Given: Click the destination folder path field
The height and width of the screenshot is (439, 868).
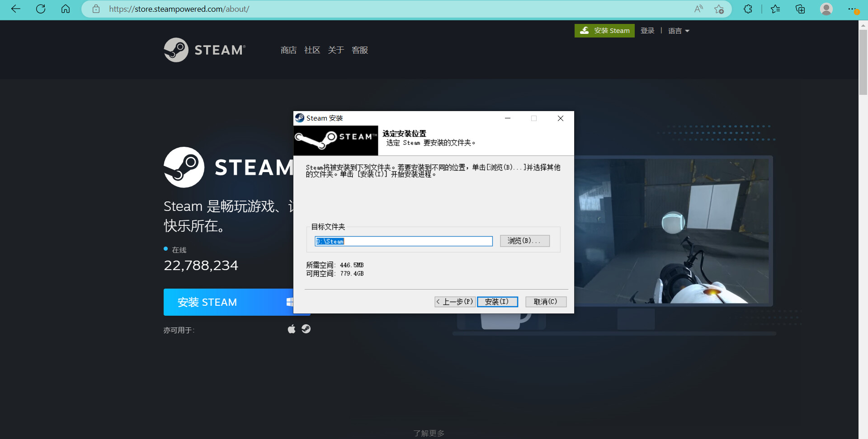Looking at the screenshot, I should [404, 241].
